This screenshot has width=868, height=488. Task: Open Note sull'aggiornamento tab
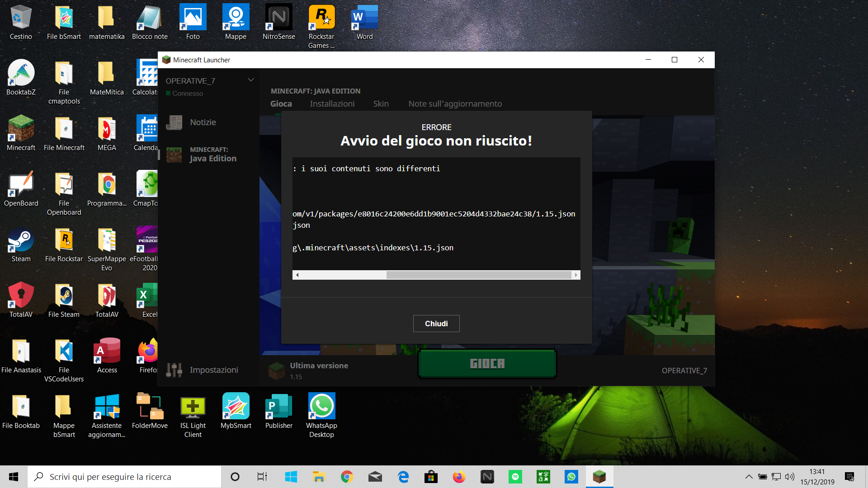(455, 104)
